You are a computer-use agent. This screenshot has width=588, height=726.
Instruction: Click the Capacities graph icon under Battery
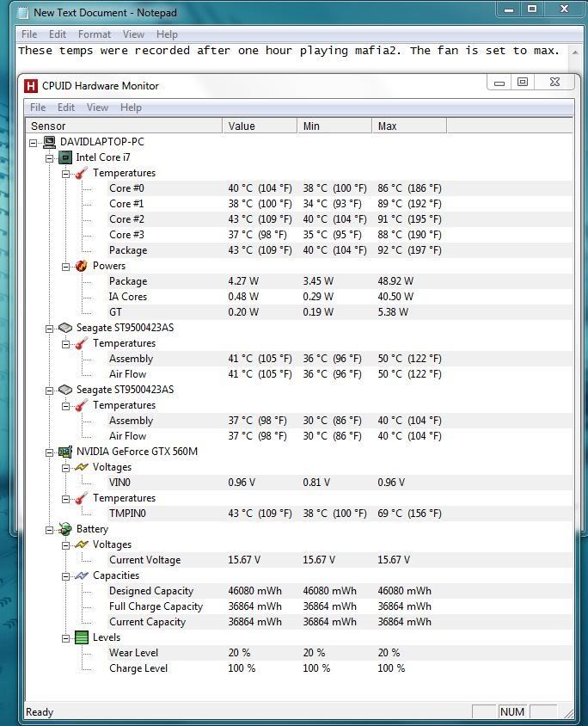pos(82,575)
